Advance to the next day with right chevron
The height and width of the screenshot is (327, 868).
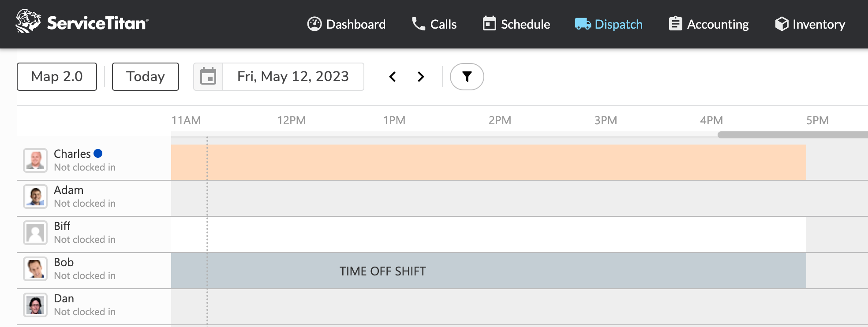click(x=420, y=77)
